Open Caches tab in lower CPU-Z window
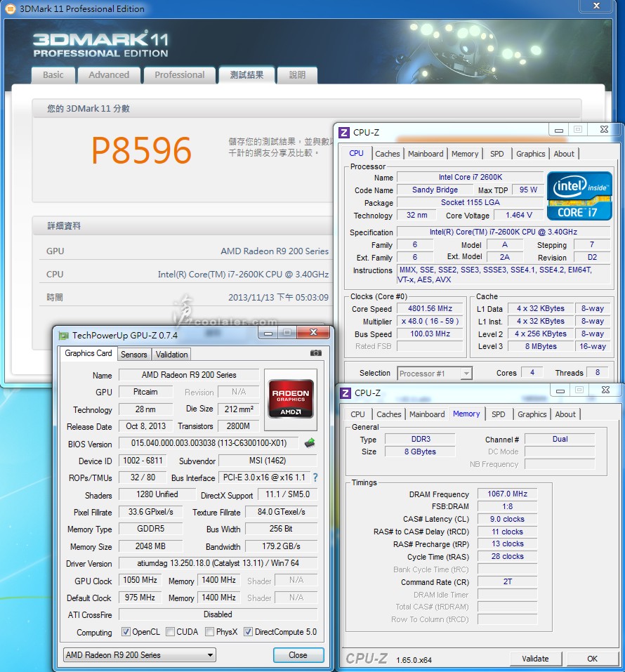 [x=389, y=414]
